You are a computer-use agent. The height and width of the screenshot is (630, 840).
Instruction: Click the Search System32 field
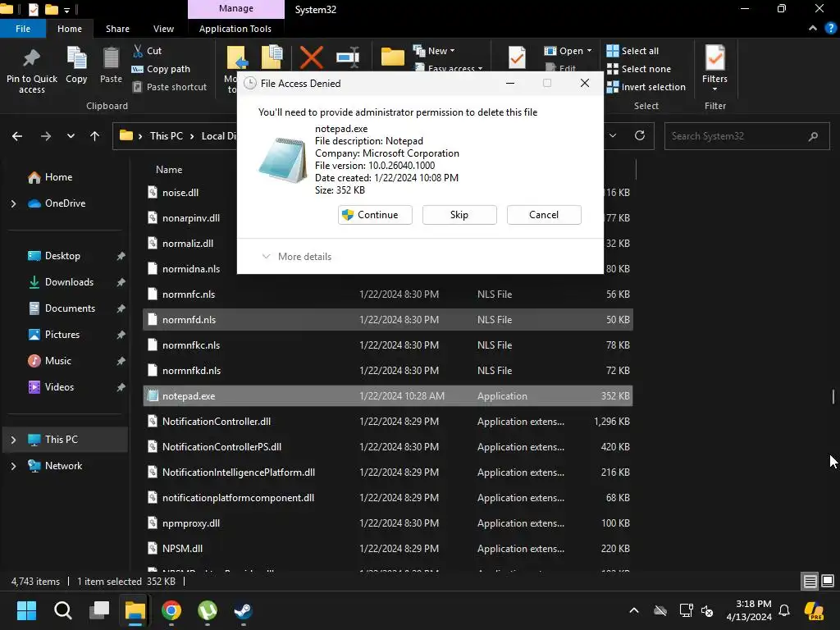pyautogui.click(x=746, y=136)
